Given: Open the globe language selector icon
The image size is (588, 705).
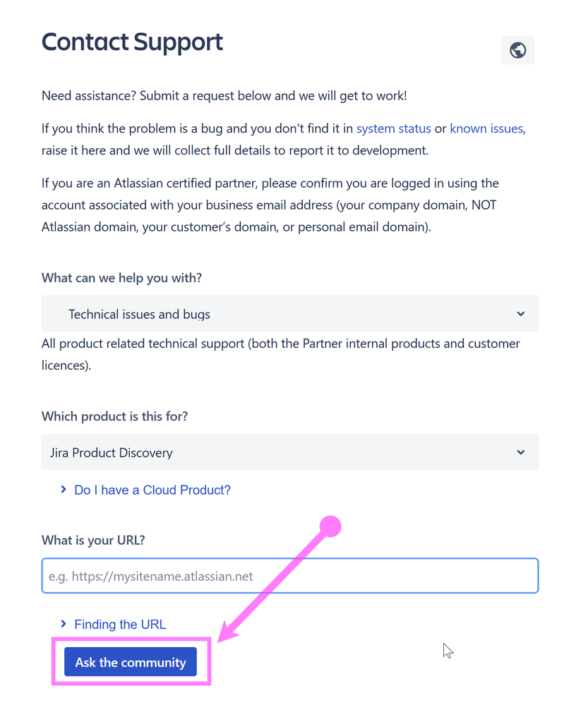Looking at the screenshot, I should (x=518, y=50).
